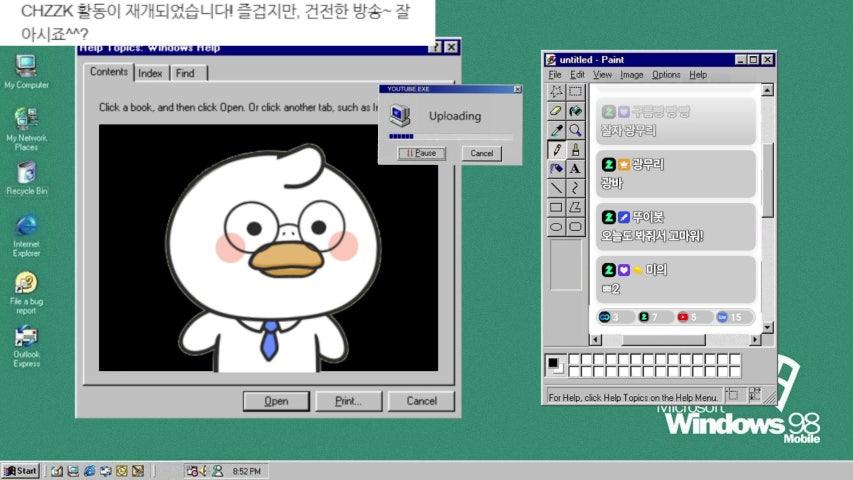Pick the Eraser tool in Paint
The height and width of the screenshot is (480, 853).
[556, 111]
